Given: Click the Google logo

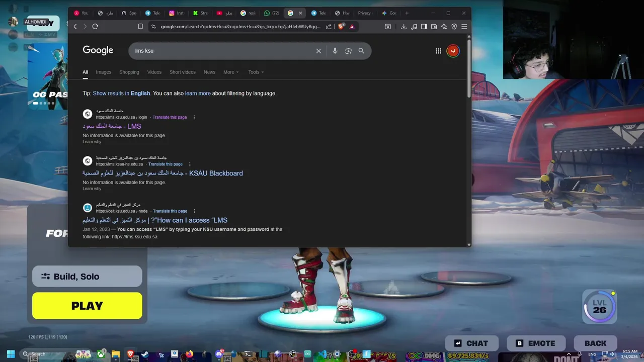Looking at the screenshot, I should coord(98,50).
